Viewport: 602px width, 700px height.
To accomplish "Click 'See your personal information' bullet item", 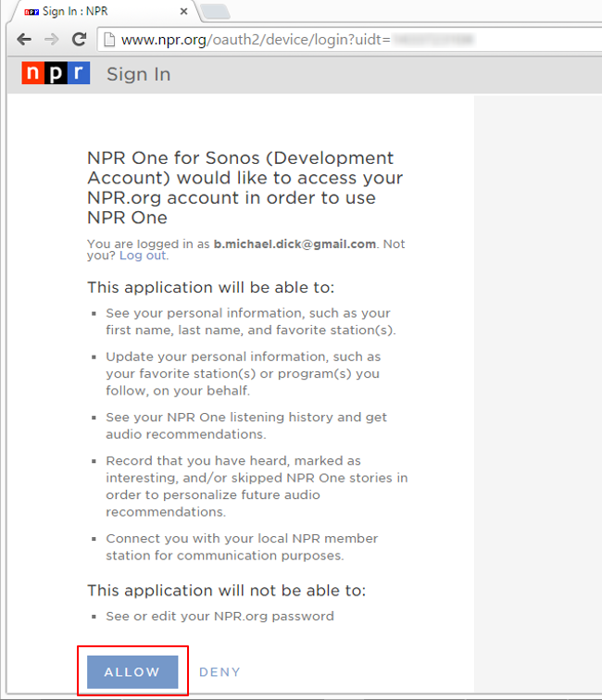I will (251, 321).
